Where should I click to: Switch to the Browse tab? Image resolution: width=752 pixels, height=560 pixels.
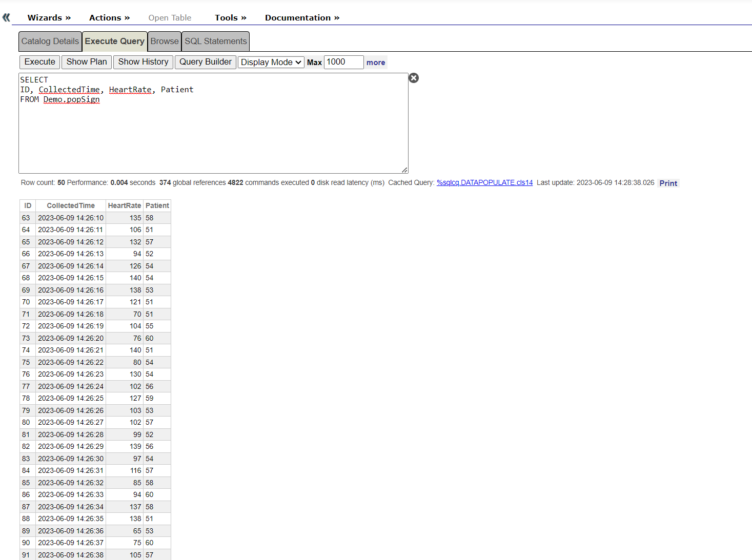coord(165,42)
